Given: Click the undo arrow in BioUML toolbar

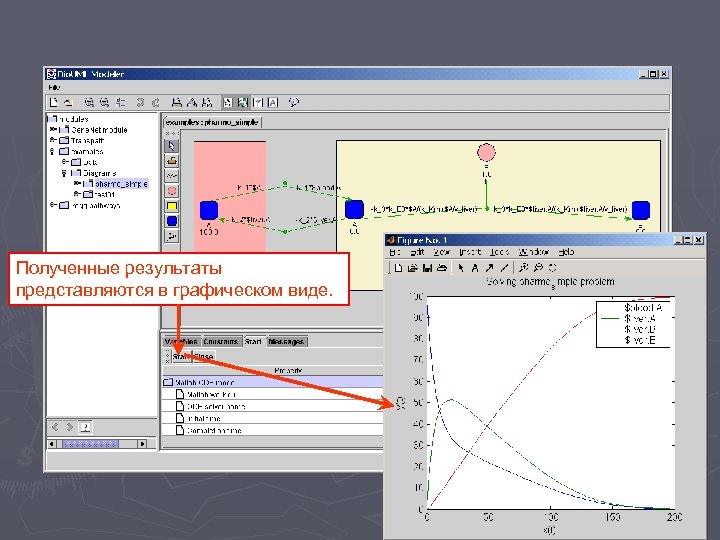Looking at the screenshot, I should (140, 102).
